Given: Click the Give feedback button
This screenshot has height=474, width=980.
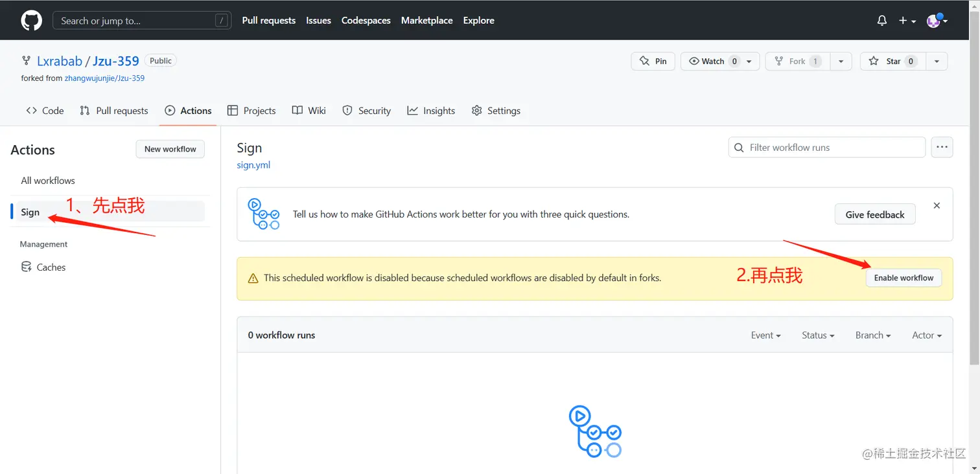Looking at the screenshot, I should tap(875, 214).
